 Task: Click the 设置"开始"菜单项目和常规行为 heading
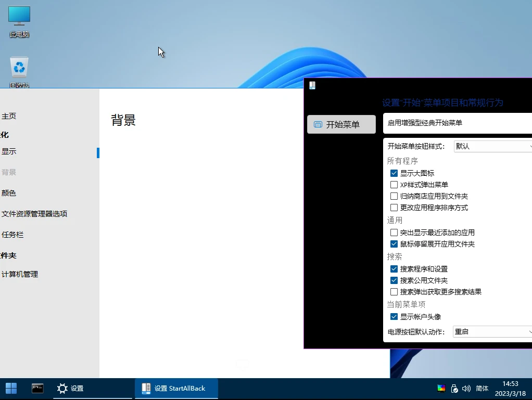pyautogui.click(x=442, y=102)
